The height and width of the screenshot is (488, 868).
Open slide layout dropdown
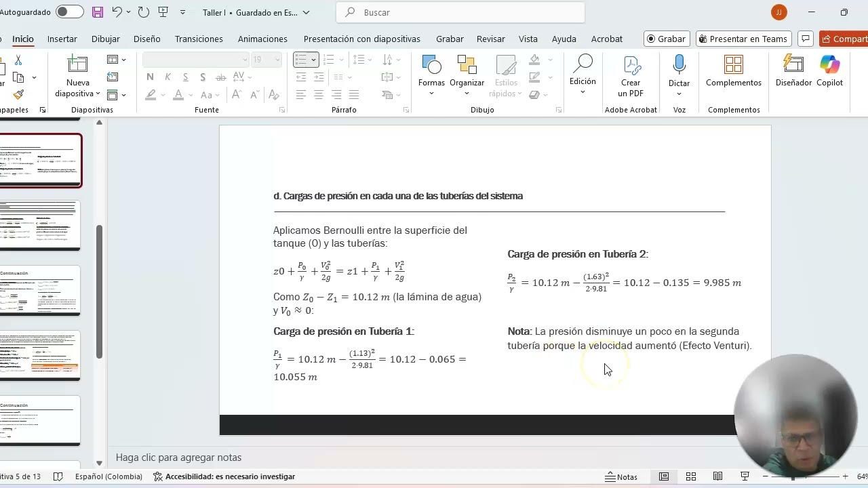117,60
